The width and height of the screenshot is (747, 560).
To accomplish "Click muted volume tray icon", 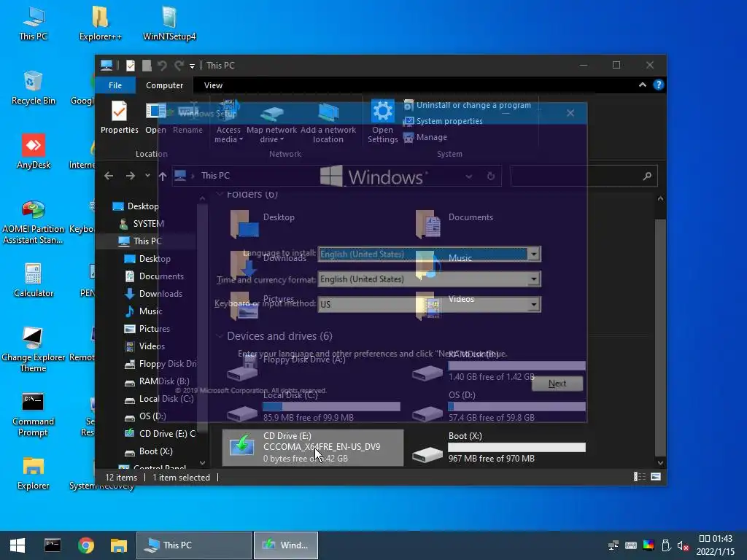I will [x=683, y=545].
